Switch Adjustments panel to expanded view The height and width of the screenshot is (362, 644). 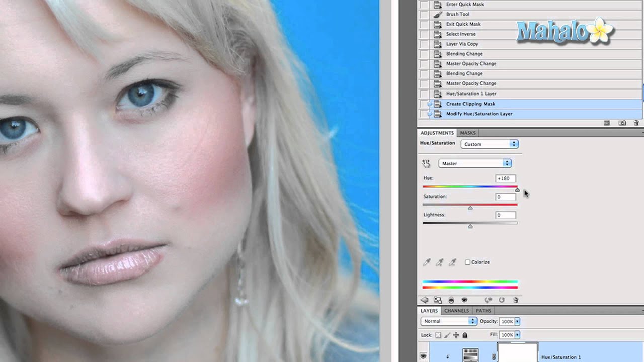(438, 300)
